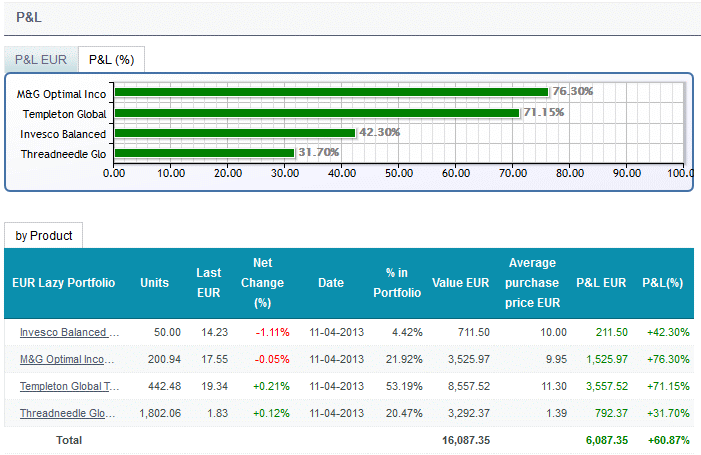This screenshot has height=455, width=701.
Task: Open Threadneedle Glo fund link
Action: pyautogui.click(x=68, y=413)
